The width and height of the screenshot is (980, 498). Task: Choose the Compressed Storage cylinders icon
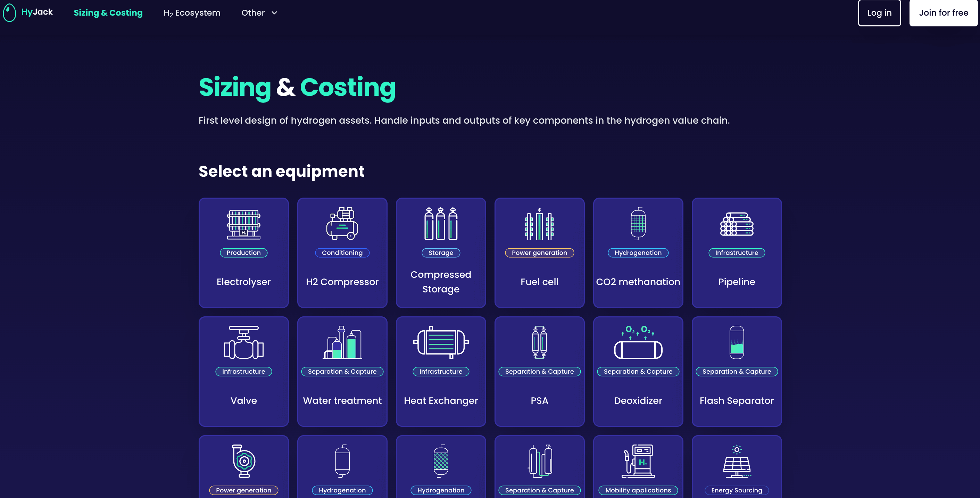click(x=441, y=223)
